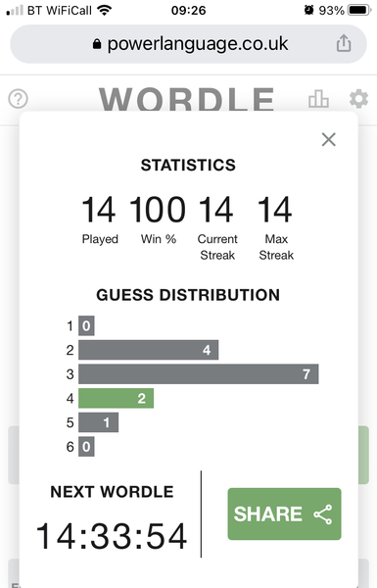
Task: Tap the powerlanguage.co.uk address field
Action: (188, 44)
